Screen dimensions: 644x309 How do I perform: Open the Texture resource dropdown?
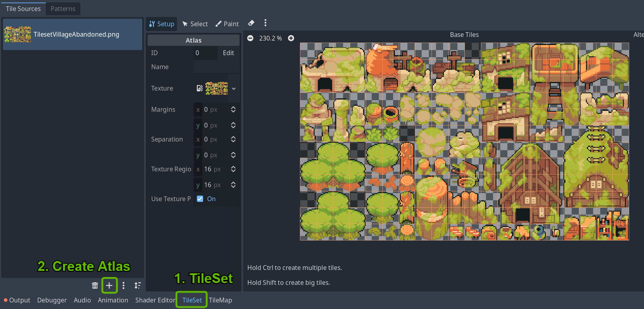click(x=234, y=88)
